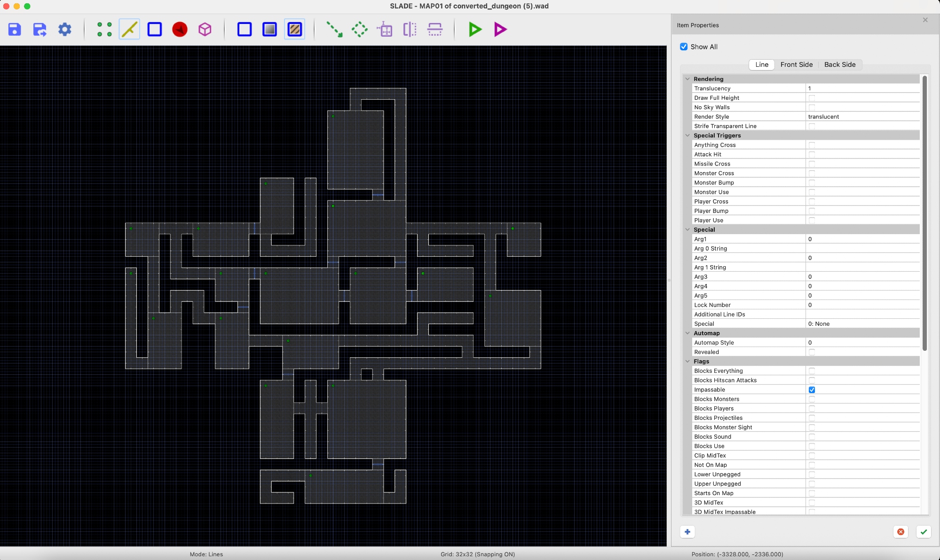This screenshot has width=940, height=560.
Task: Switch to Things mode red icon
Action: [180, 30]
